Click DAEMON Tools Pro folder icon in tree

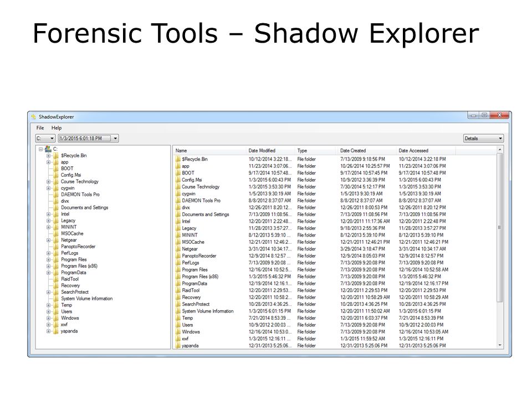(55, 195)
